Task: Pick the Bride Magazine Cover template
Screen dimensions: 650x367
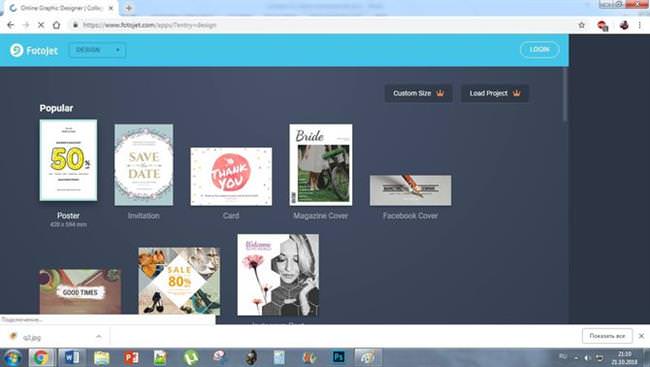Action: 321,165
